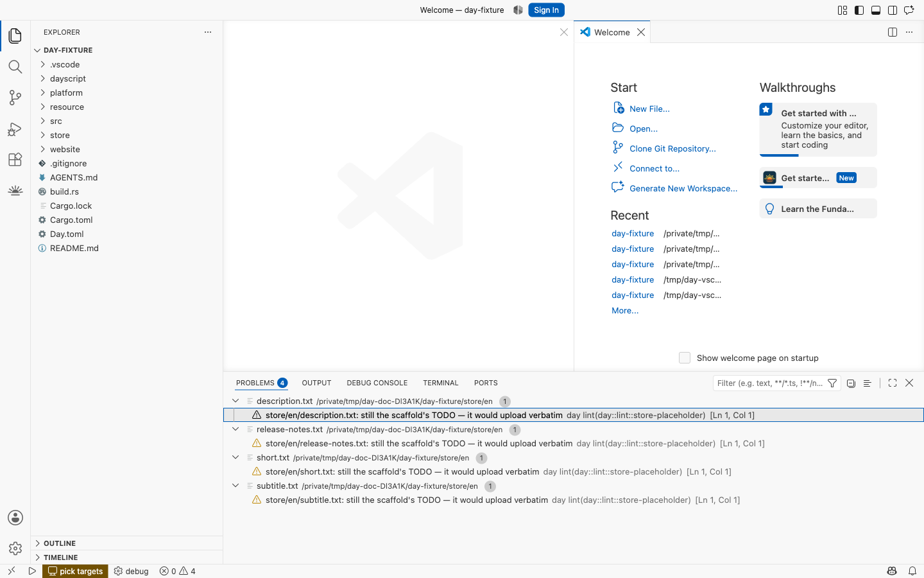Viewport: 924px width, 578px height.
Task: Click the New File... link
Action: tap(649, 109)
